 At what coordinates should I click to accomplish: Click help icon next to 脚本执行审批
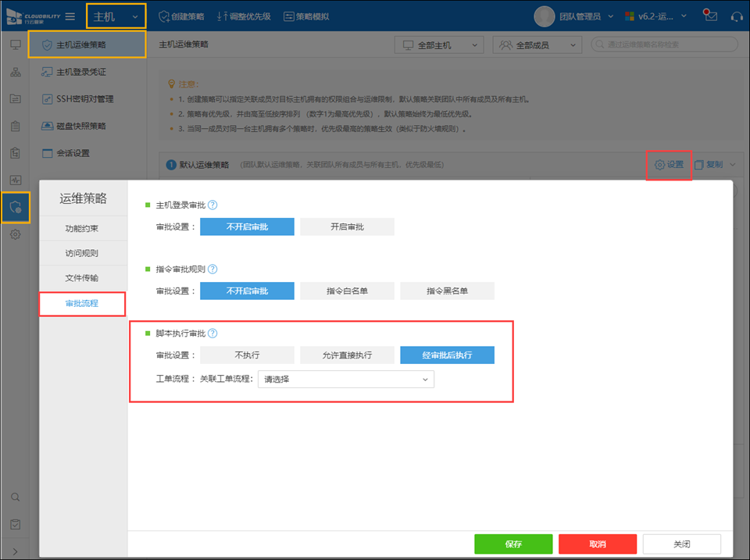(x=212, y=333)
